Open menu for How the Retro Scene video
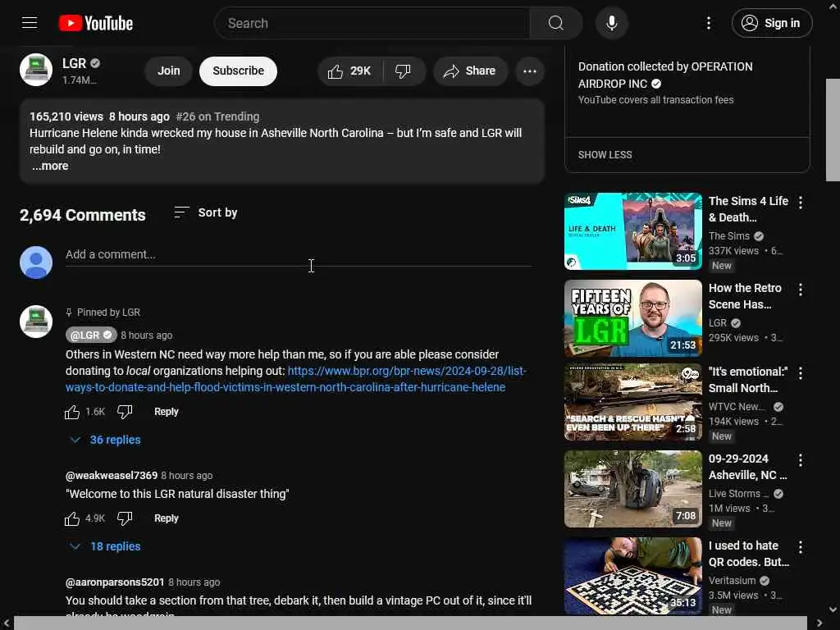 coord(801,290)
